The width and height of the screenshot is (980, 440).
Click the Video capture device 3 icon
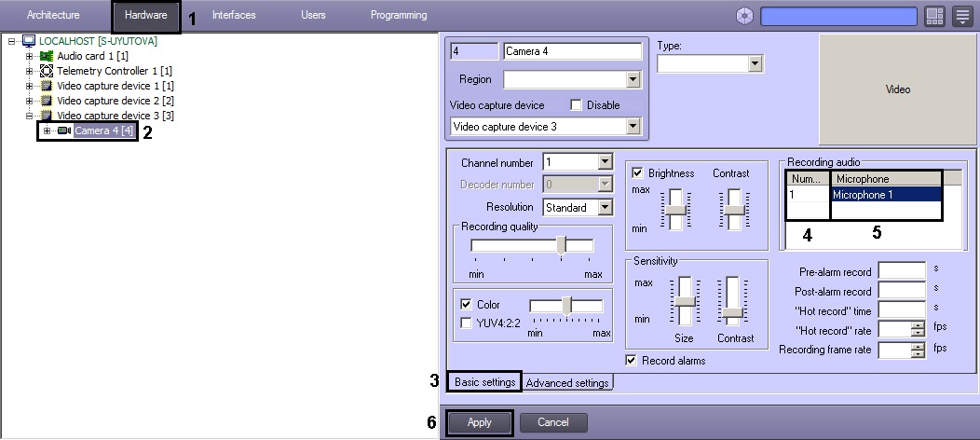tap(47, 116)
